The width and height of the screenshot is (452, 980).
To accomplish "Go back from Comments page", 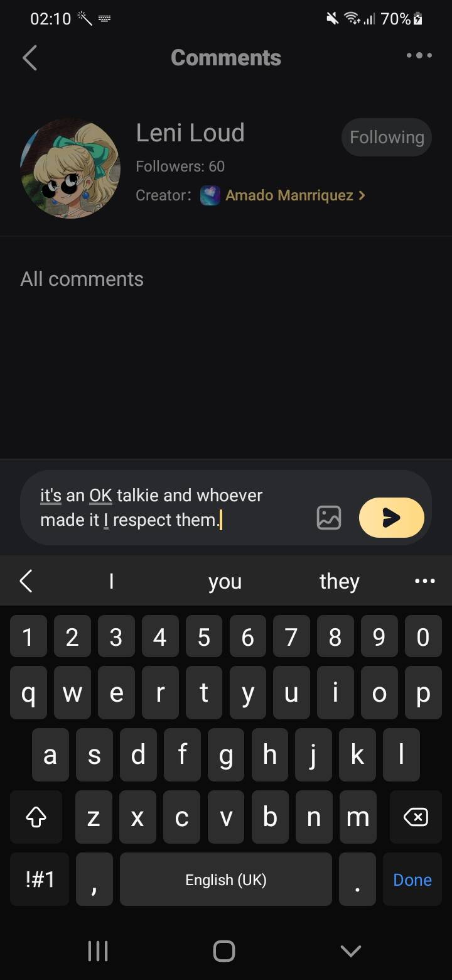I will point(30,57).
